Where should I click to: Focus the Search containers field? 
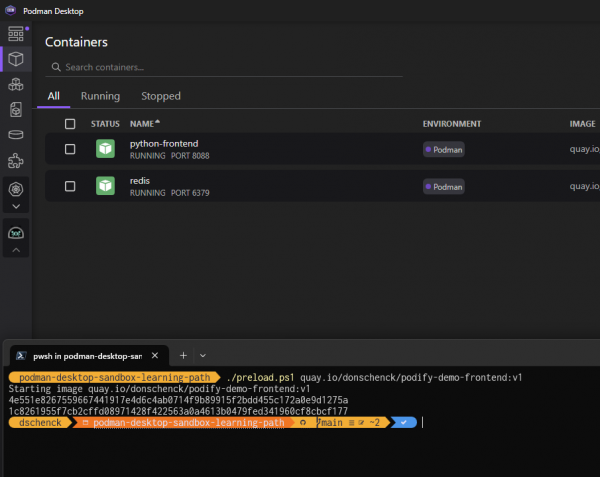click(x=230, y=67)
